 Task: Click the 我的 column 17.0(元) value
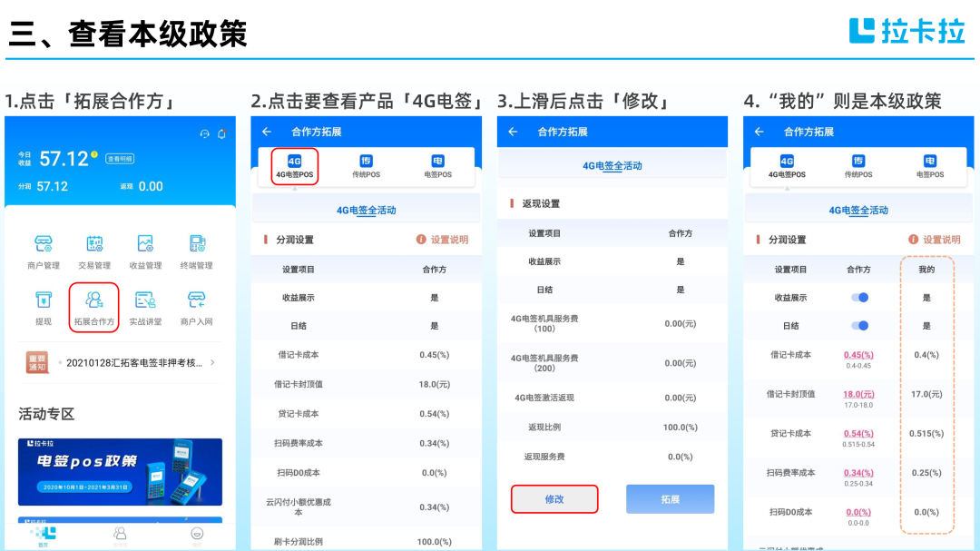tap(926, 394)
